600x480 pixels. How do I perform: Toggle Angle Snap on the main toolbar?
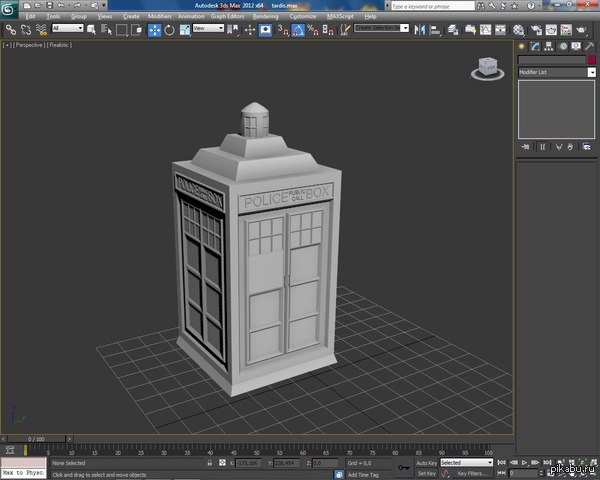click(x=298, y=30)
